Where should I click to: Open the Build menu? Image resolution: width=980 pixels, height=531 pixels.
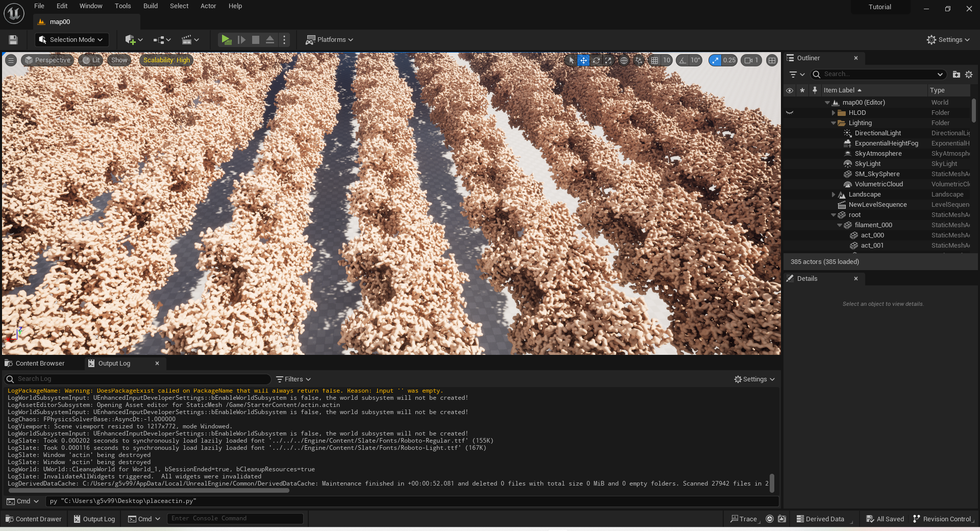click(x=150, y=6)
